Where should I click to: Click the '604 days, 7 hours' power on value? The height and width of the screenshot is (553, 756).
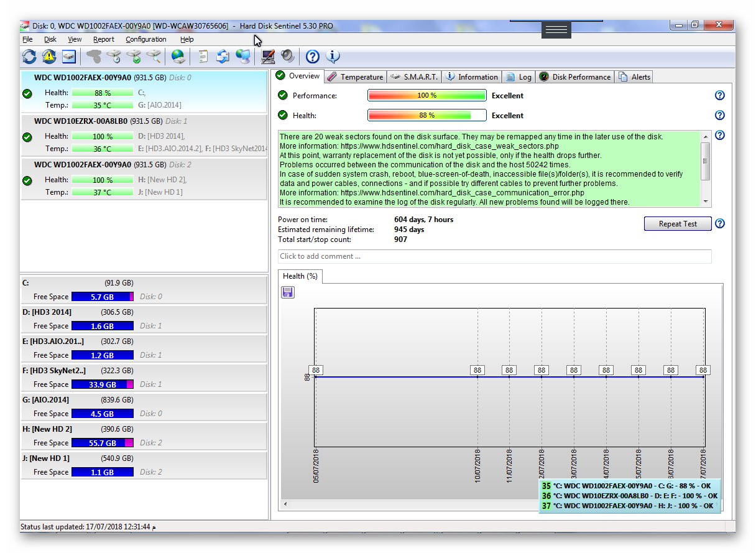423,220
